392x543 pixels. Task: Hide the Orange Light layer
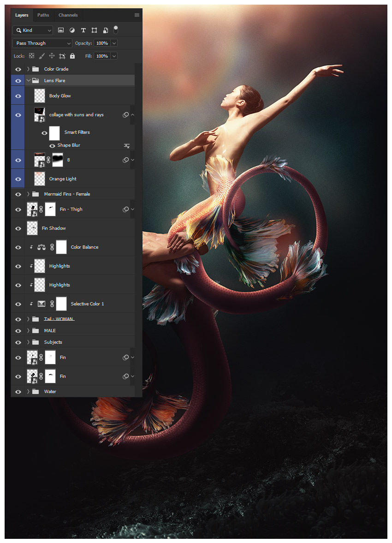[18, 179]
